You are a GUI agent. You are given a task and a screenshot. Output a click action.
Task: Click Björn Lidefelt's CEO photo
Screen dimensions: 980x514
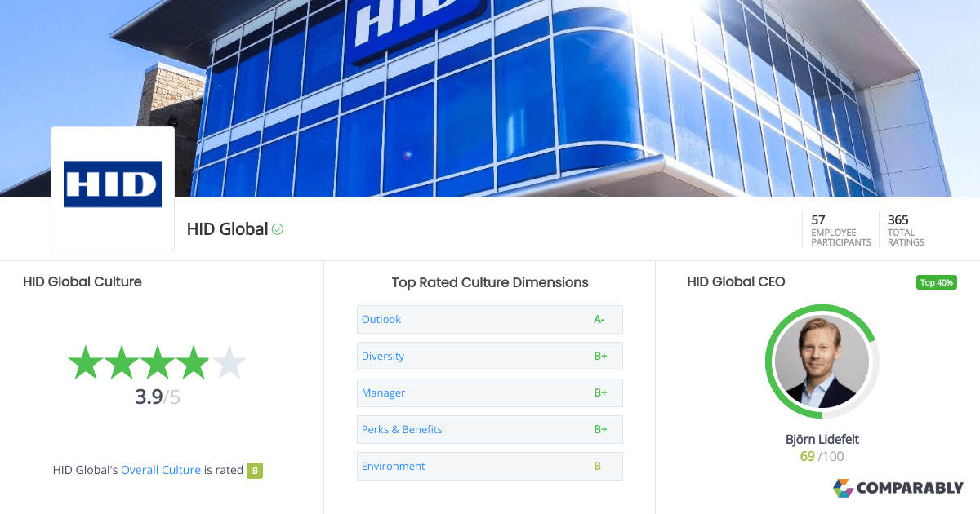point(822,361)
